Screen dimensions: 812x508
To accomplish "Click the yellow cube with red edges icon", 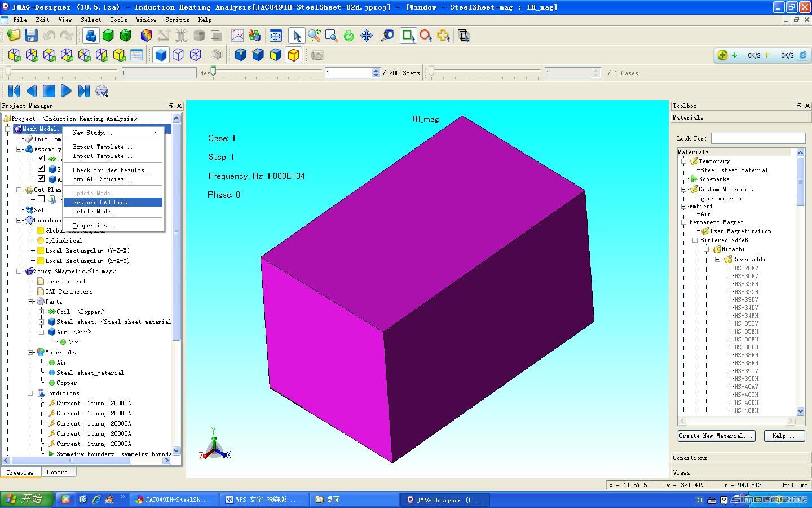I will (x=293, y=55).
